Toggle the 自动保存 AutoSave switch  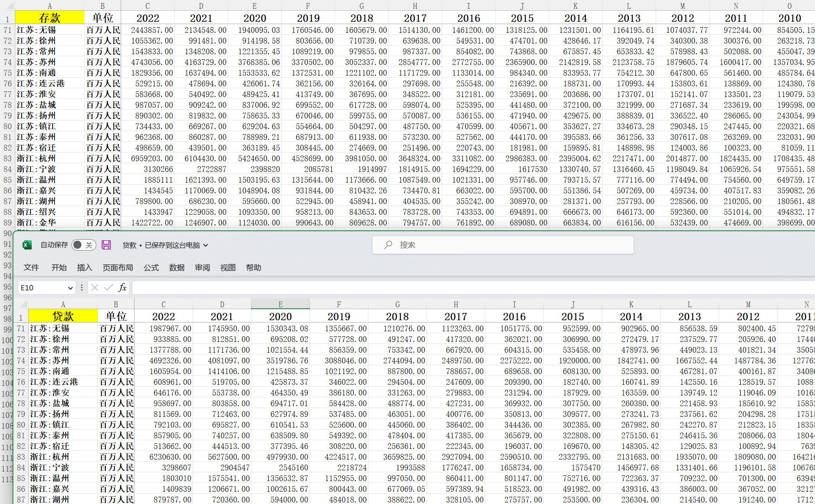tap(83, 245)
